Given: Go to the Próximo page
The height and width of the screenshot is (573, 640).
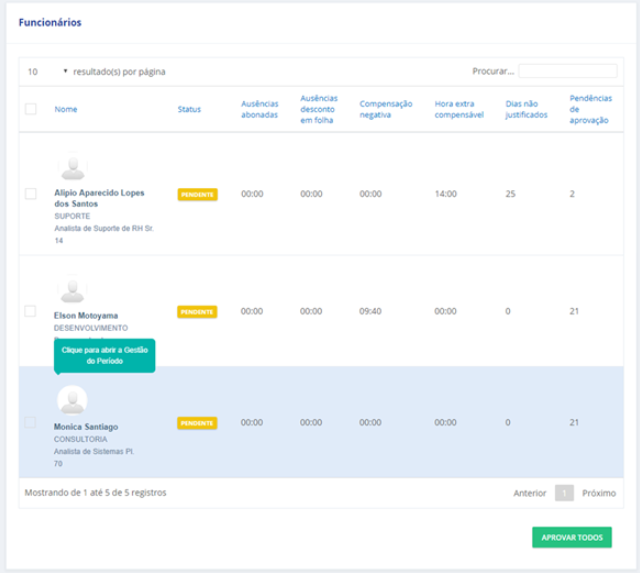Looking at the screenshot, I should point(598,493).
